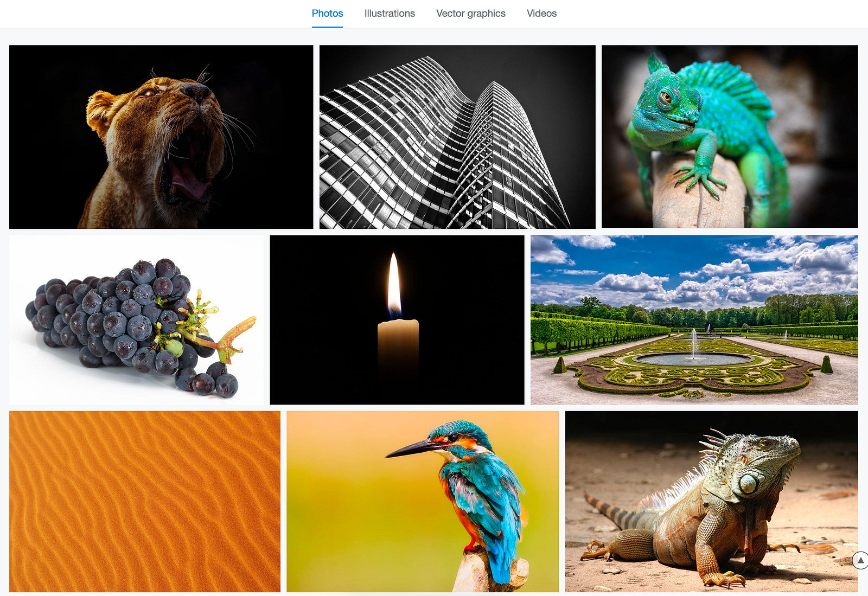Screen dimensions: 868x596
Task: Select the green basilisk lizard photo
Action: [730, 136]
